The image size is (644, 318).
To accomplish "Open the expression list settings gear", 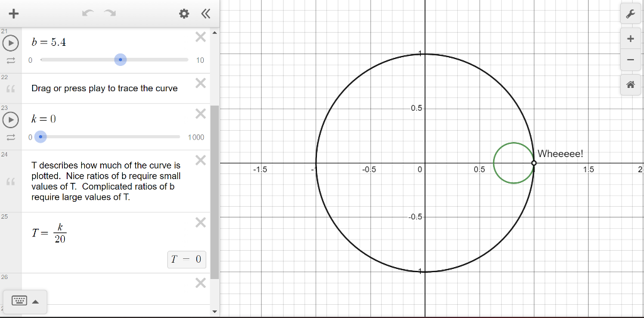I will coord(184,14).
